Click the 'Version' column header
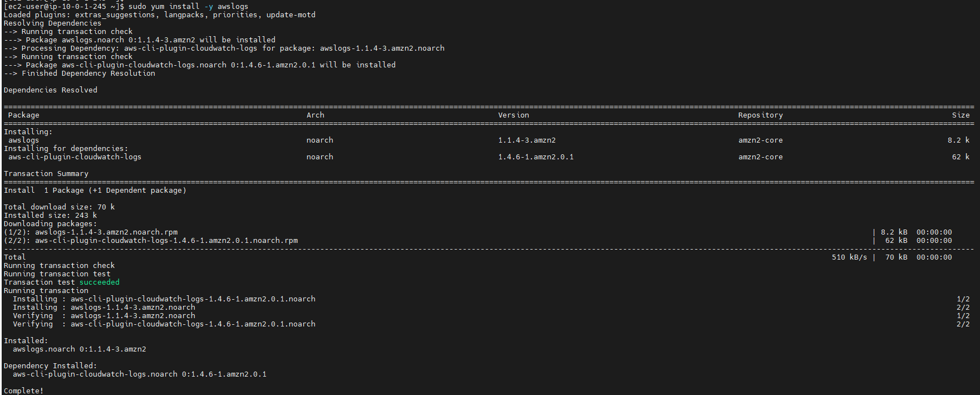Screen dimensions: 980x395 pos(514,115)
